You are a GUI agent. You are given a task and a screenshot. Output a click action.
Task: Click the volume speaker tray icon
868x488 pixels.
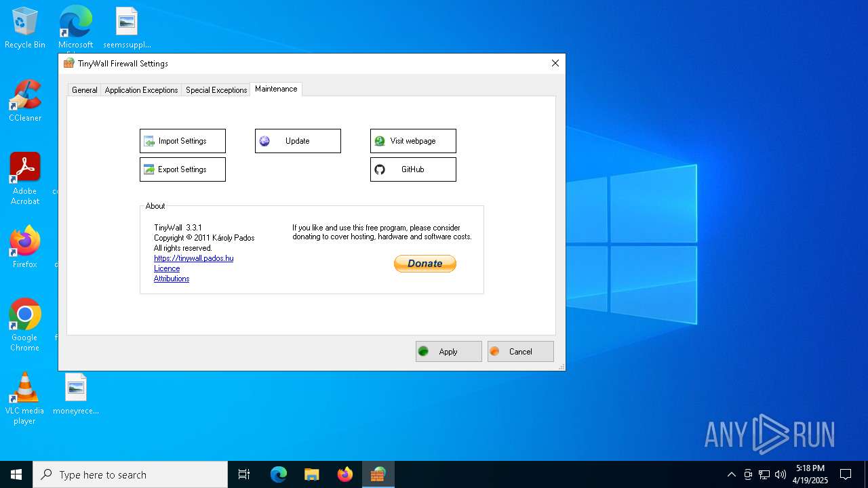(781, 474)
